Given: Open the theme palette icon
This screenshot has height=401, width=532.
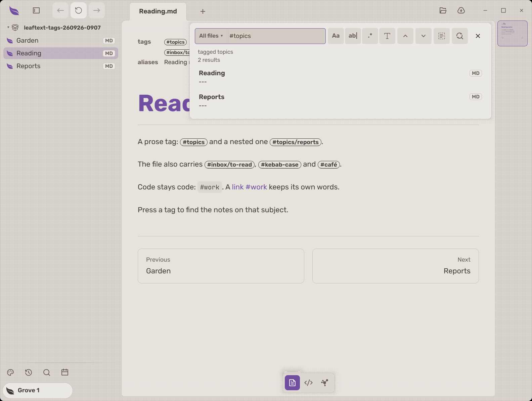Looking at the screenshot, I should (10, 372).
